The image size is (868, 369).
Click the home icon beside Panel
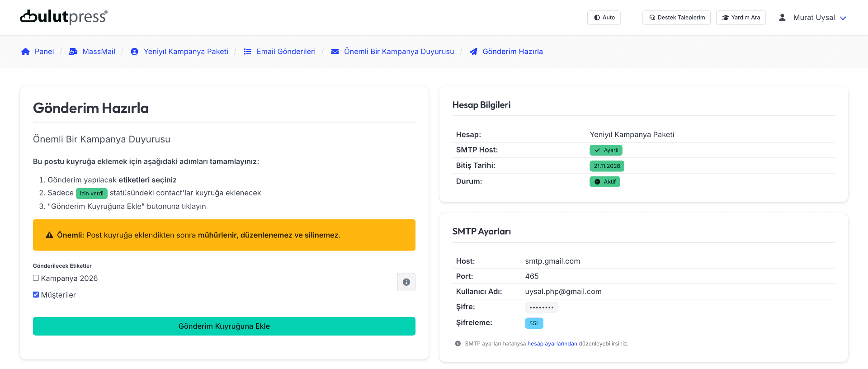click(x=25, y=52)
